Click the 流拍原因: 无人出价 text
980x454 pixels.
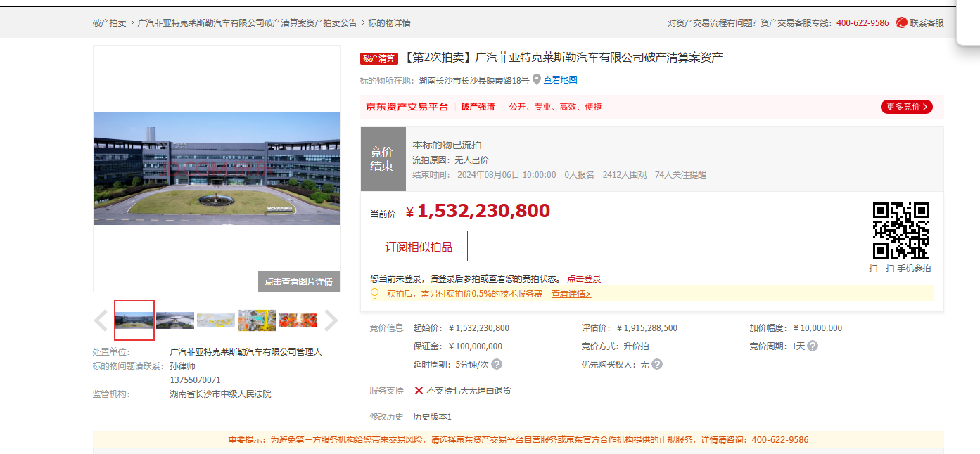pyautogui.click(x=450, y=160)
